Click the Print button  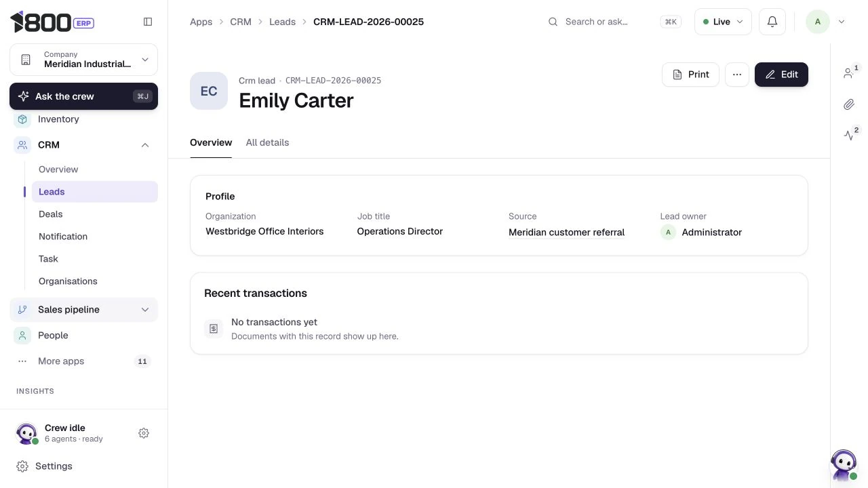pyautogui.click(x=690, y=75)
